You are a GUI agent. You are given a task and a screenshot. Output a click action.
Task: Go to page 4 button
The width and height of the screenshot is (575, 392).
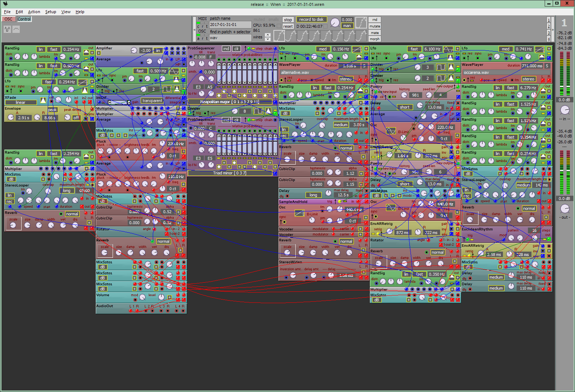[x=549, y=39]
